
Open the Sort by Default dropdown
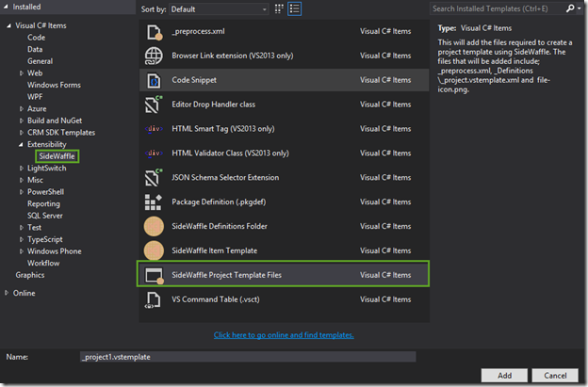tap(219, 9)
